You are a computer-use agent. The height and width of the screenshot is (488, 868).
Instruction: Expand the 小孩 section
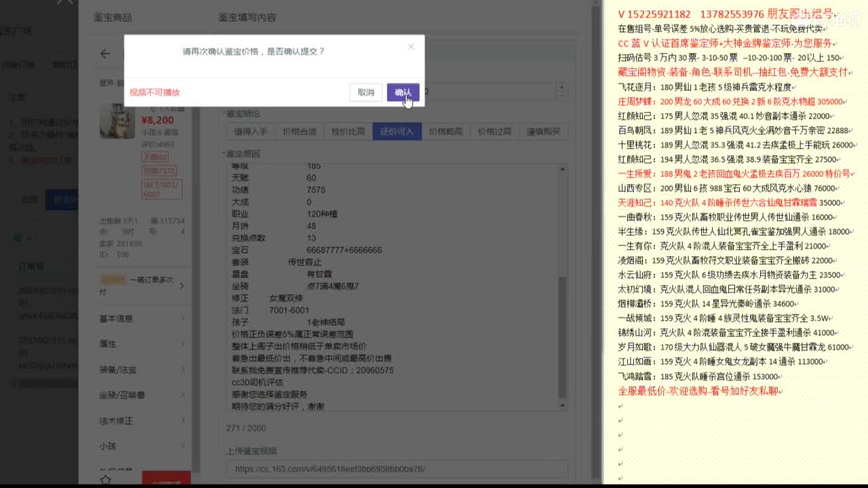click(142, 447)
